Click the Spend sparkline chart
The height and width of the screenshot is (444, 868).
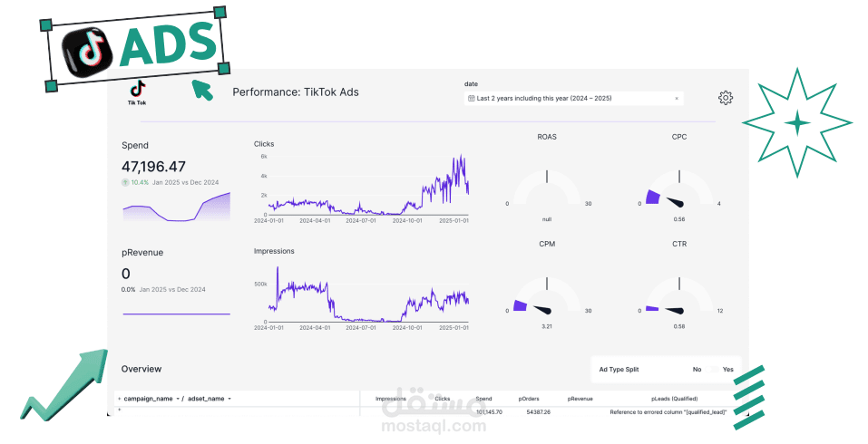click(176, 207)
